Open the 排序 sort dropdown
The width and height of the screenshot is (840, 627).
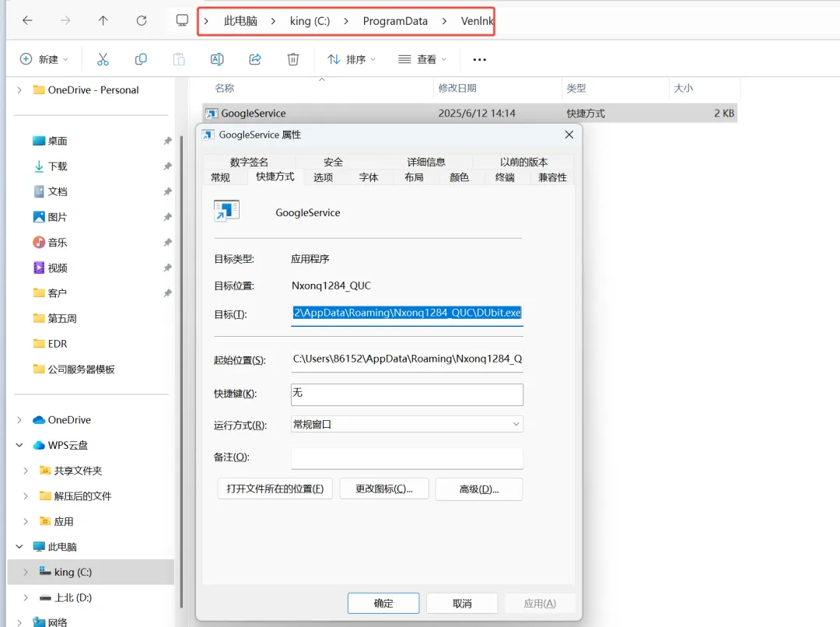click(x=352, y=59)
